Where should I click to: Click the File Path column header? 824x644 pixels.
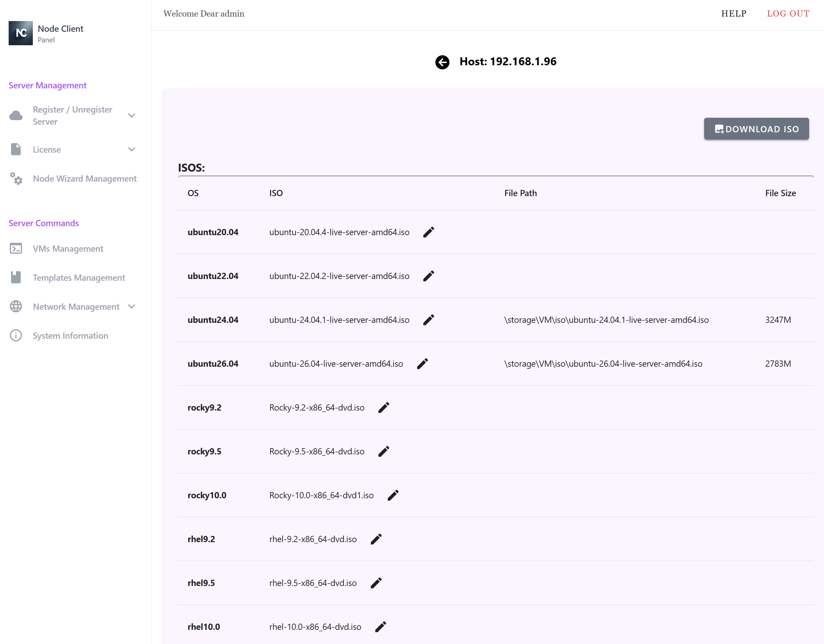coord(520,193)
